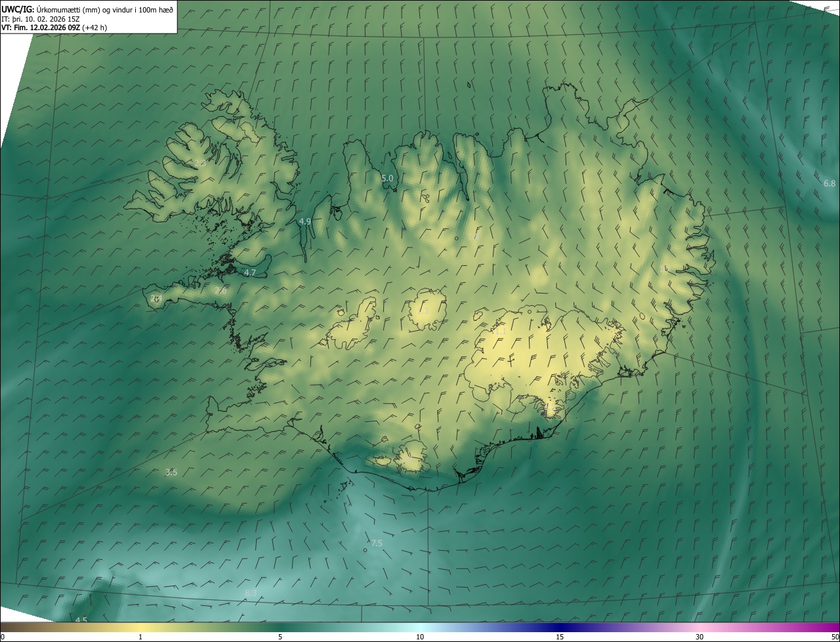The width and height of the screenshot is (840, 642).
Task: Click the colorbar tick label 15
Action: point(560,637)
